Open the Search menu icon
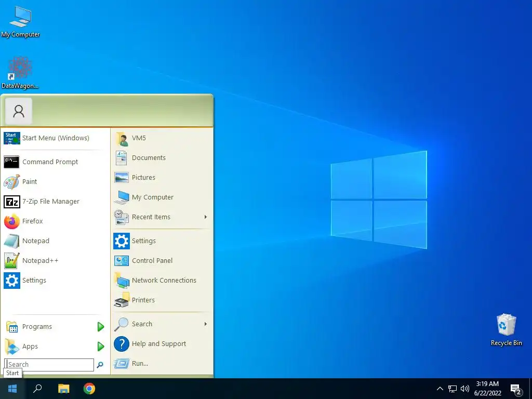Viewport: 532px width, 399px height. point(122,324)
